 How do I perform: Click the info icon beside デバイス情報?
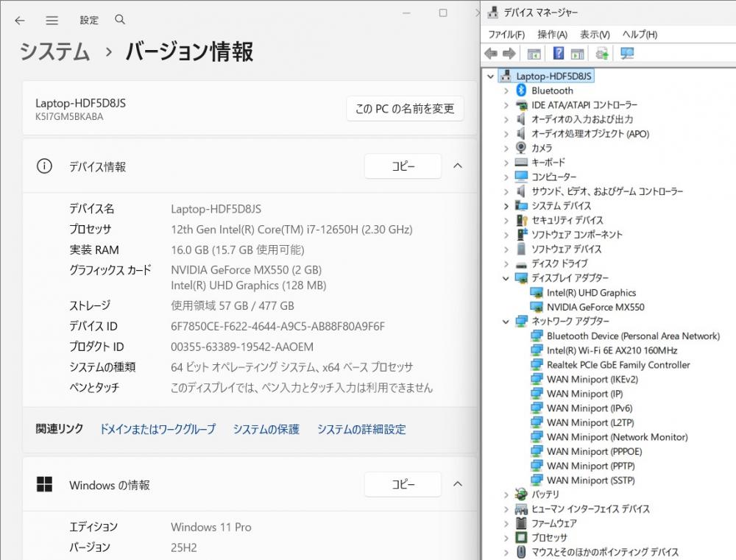44,166
